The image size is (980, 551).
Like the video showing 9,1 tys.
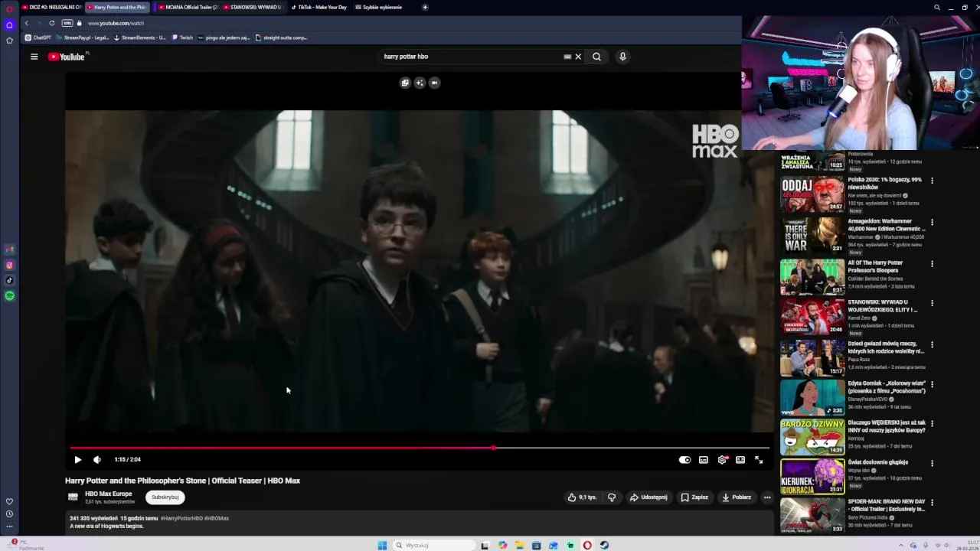(x=582, y=497)
